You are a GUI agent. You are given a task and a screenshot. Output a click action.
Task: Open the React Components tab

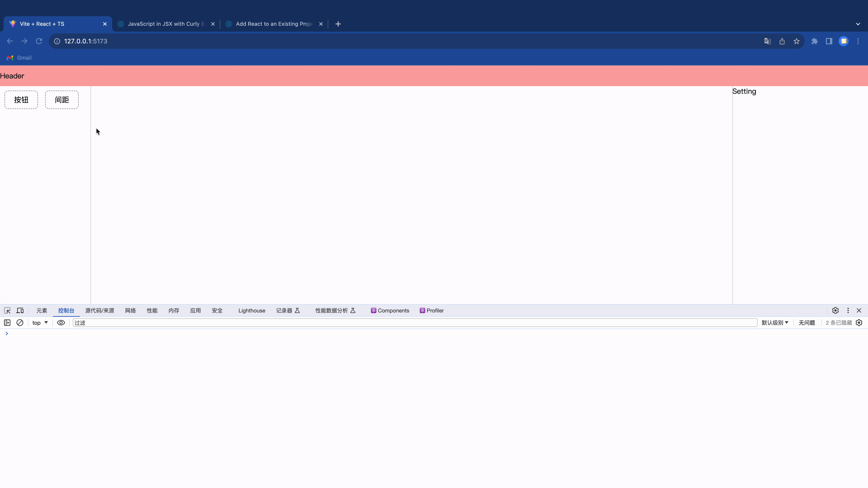390,311
